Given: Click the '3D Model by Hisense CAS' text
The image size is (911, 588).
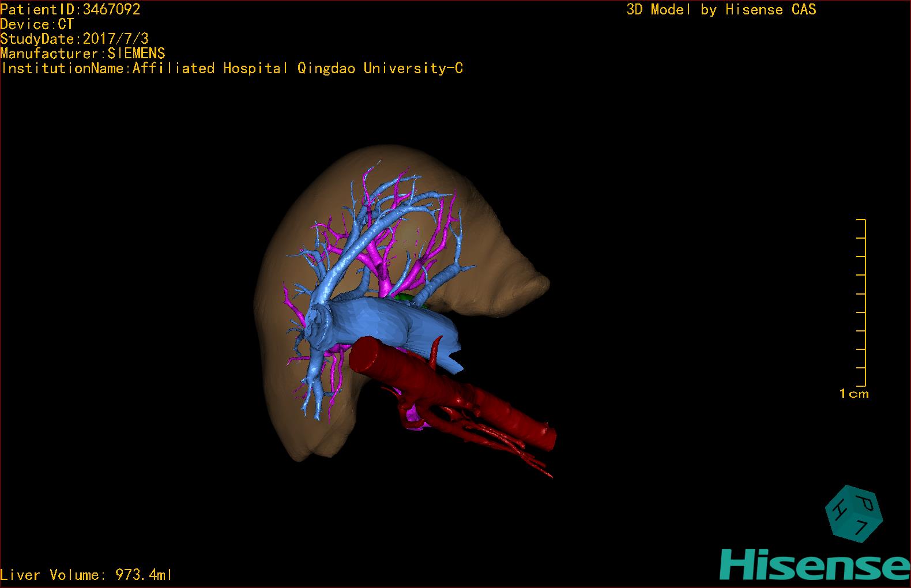Looking at the screenshot, I should [x=721, y=9].
